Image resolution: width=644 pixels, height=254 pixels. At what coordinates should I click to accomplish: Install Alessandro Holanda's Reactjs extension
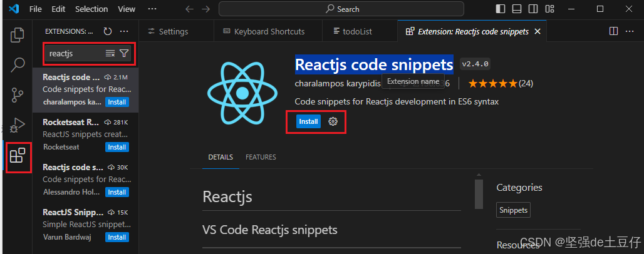coord(117,192)
